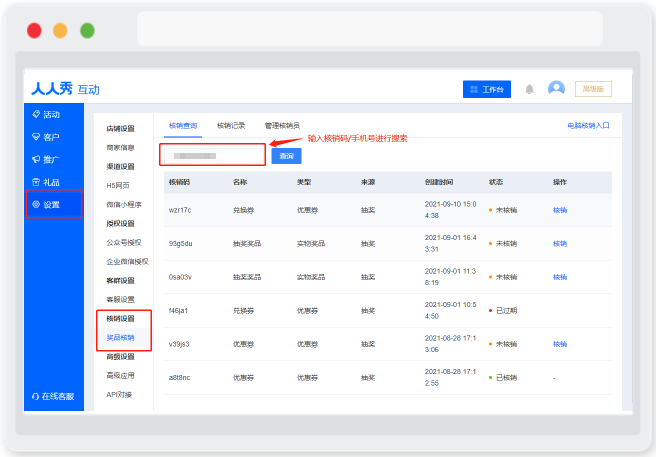The height and width of the screenshot is (457, 656).
Task: Click 已过期 status in f46ja1 row
Action: pos(503,311)
